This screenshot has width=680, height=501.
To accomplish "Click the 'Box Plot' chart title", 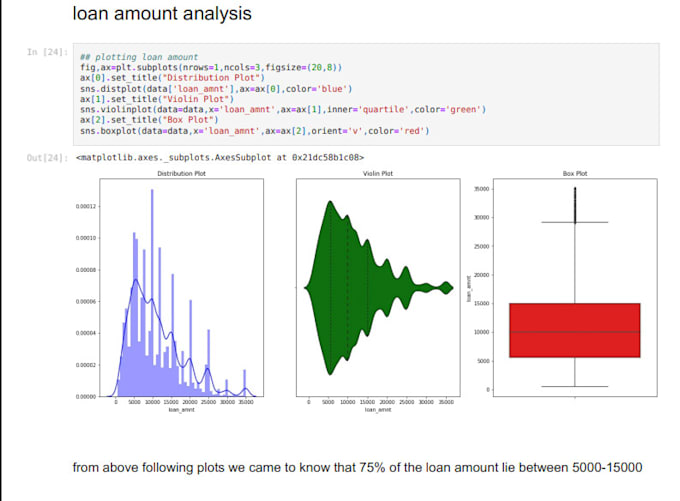I will pos(575,173).
